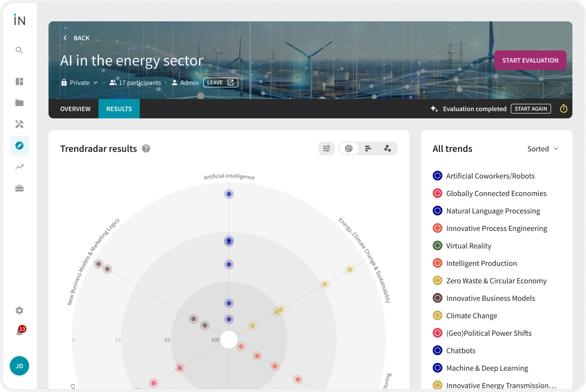This screenshot has width=586, height=392.
Task: Click the sparkle icon beside Evaluation completed
Action: 434,109
